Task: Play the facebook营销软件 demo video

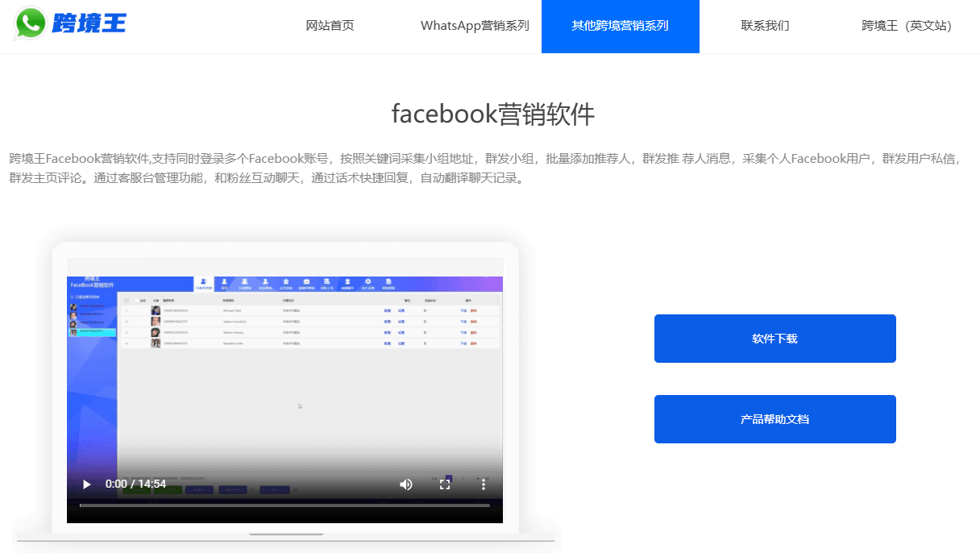Action: (x=86, y=484)
